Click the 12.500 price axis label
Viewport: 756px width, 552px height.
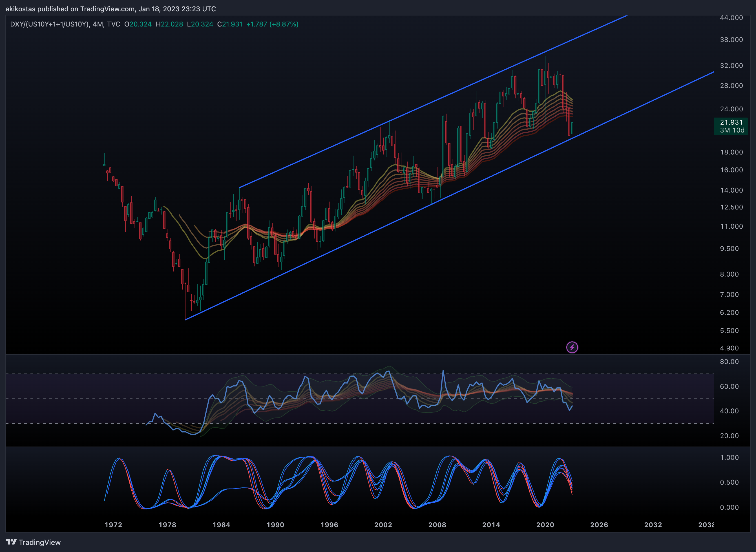click(x=731, y=207)
